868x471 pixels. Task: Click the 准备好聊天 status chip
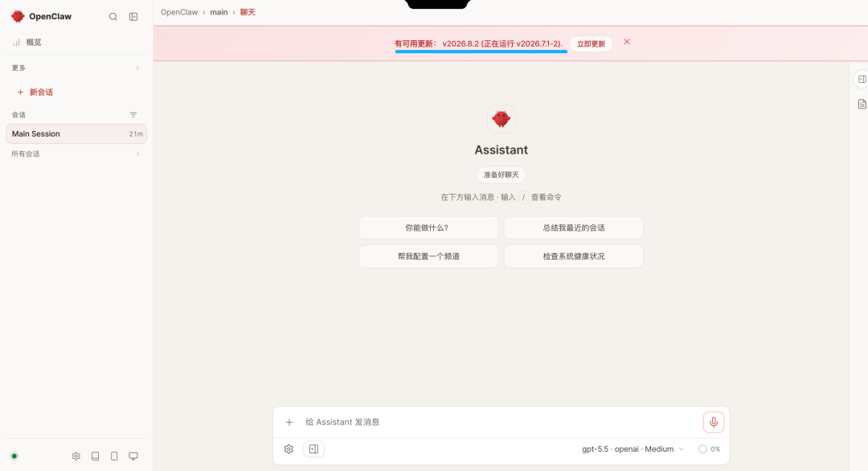click(501, 175)
